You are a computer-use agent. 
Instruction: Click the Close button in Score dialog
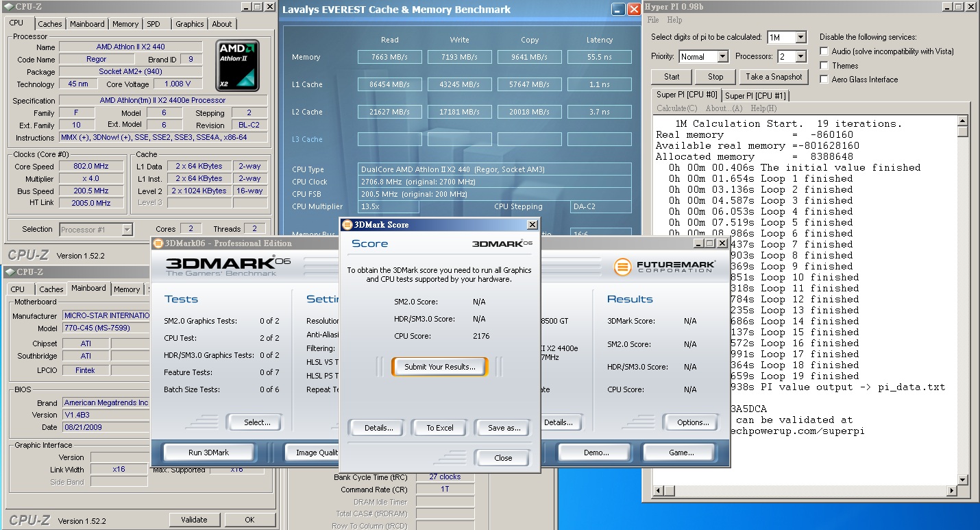click(x=503, y=458)
